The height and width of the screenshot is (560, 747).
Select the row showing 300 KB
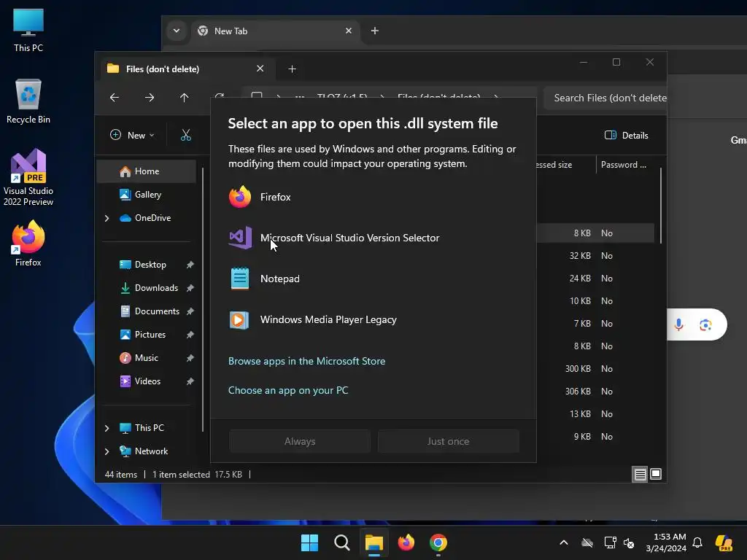pos(595,369)
